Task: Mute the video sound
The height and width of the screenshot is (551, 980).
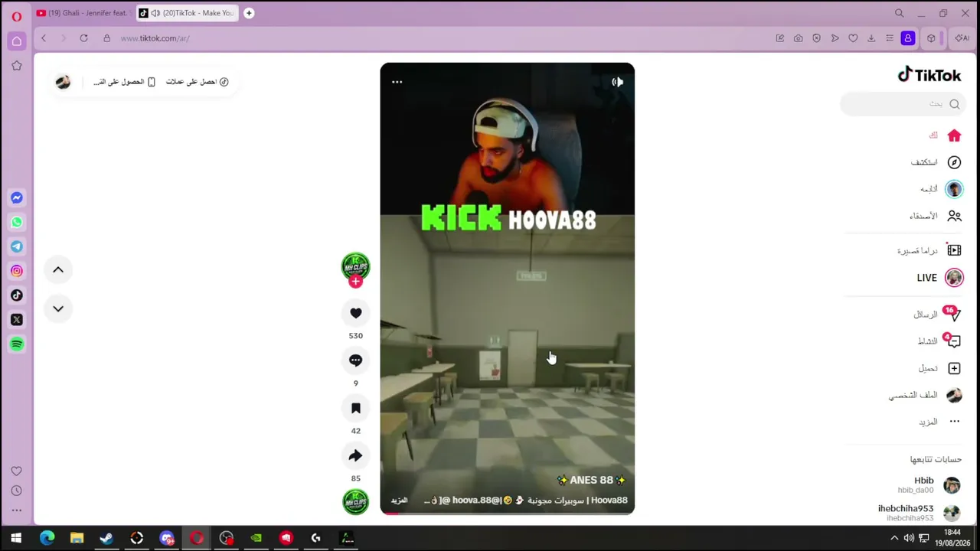Action: (617, 82)
